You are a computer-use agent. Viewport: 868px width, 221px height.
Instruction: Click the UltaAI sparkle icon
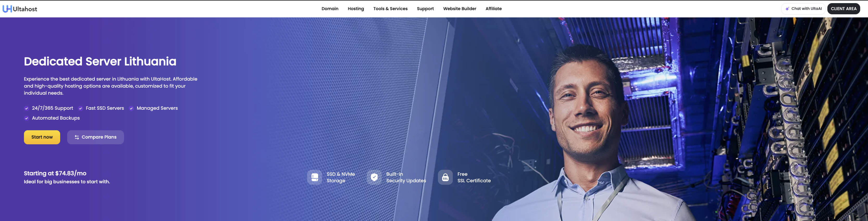pos(788,9)
